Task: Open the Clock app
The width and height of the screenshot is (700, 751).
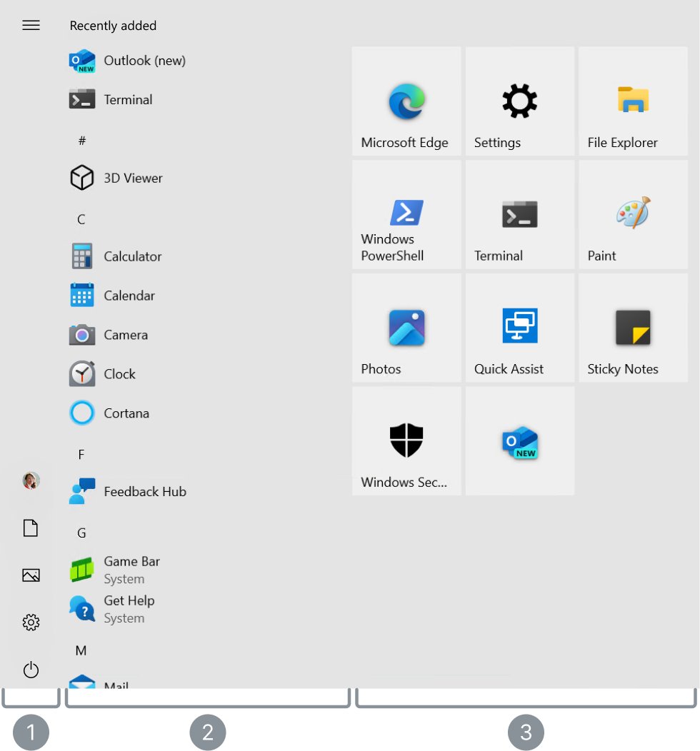Action: [x=103, y=374]
